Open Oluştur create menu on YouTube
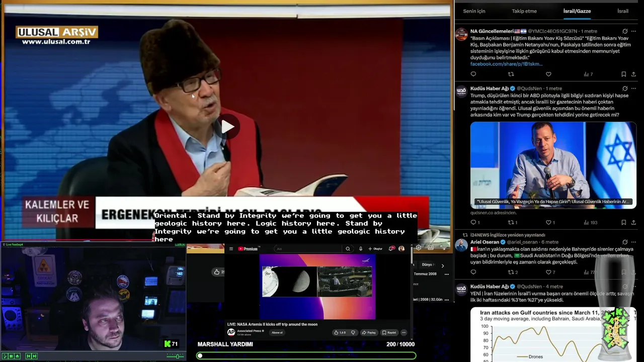This screenshot has width=644, height=362. (x=375, y=249)
